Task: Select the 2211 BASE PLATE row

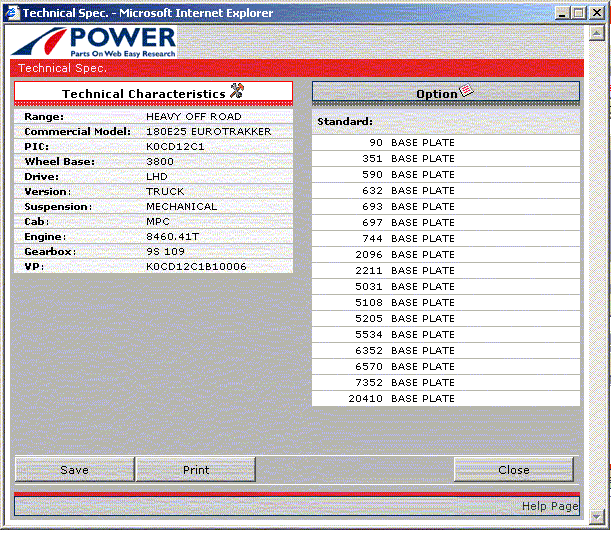Action: click(446, 271)
